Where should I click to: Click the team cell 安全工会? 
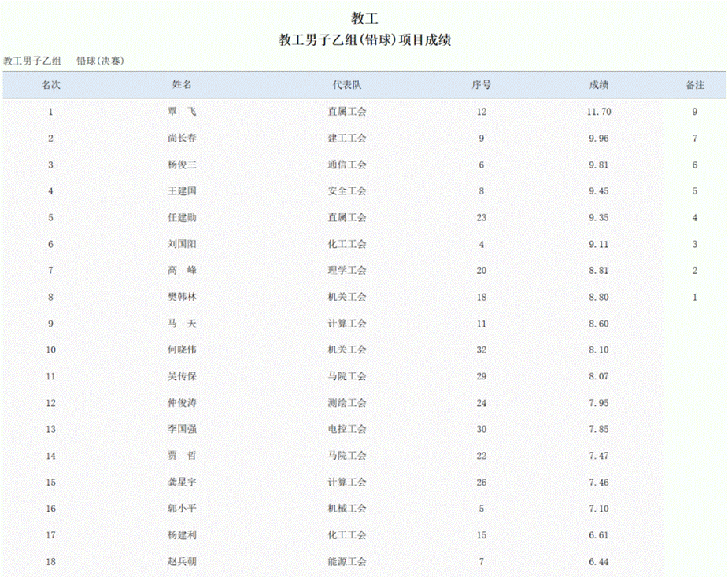click(347, 191)
